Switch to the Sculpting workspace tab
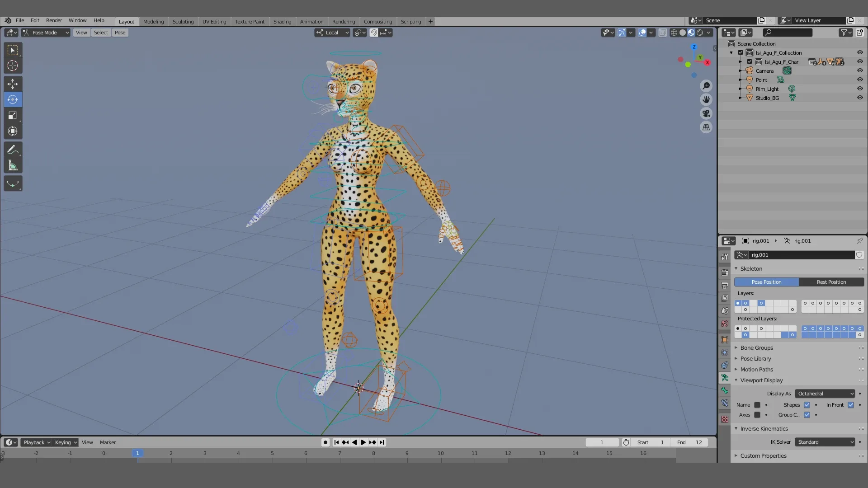 (183, 22)
